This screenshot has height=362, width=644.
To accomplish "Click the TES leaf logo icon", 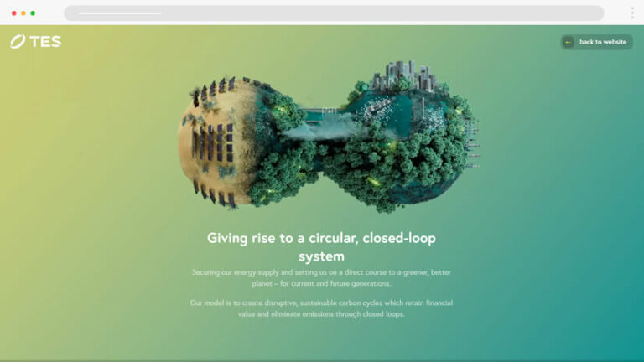I will pyautogui.click(x=18, y=41).
